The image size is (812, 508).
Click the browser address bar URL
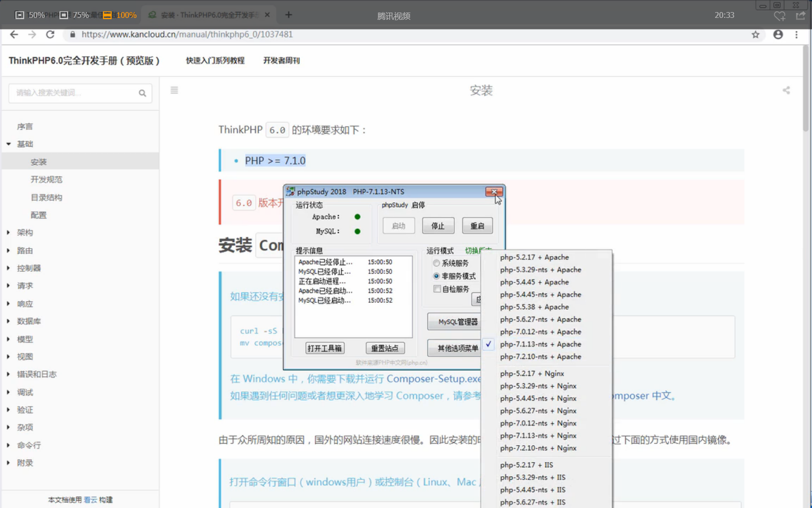(187, 34)
